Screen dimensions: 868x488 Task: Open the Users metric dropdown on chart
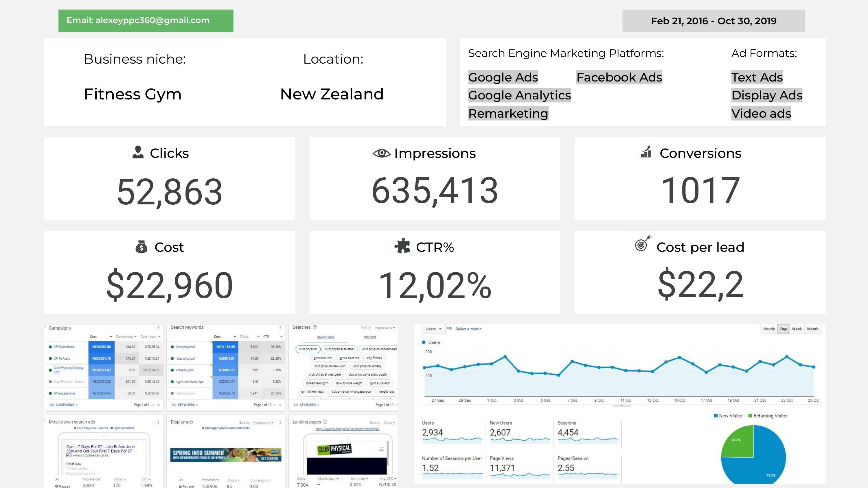coord(433,329)
